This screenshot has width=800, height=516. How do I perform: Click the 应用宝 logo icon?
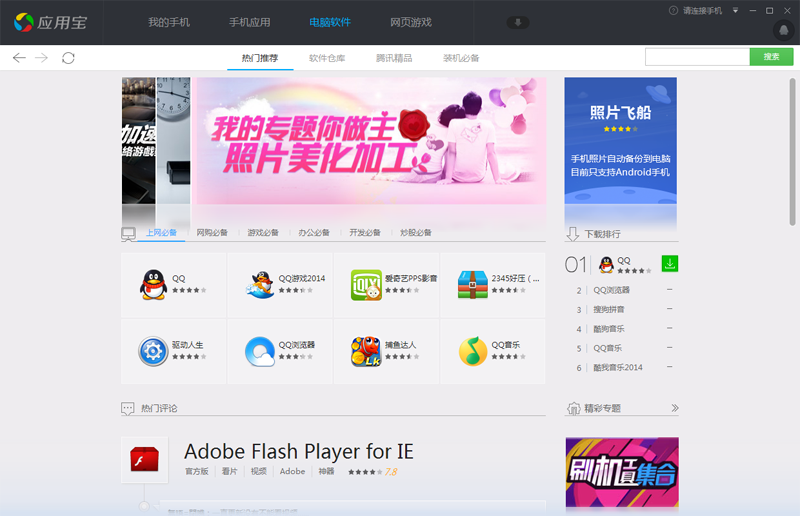(23, 22)
